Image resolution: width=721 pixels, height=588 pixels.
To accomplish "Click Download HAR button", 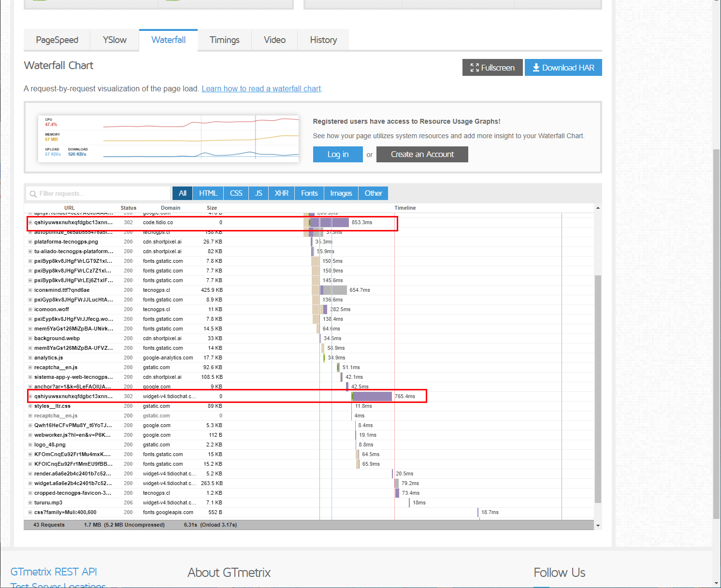I will point(563,68).
